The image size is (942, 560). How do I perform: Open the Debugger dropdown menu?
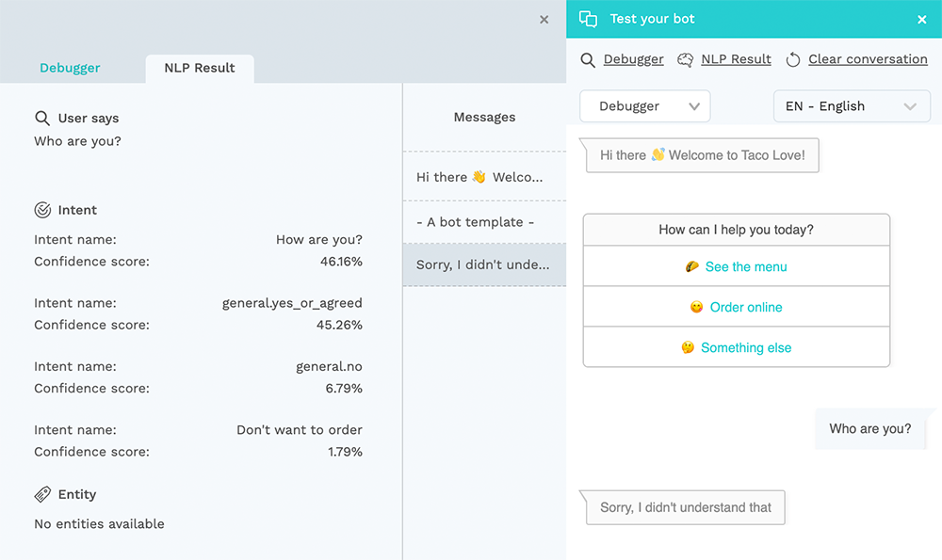pos(644,106)
